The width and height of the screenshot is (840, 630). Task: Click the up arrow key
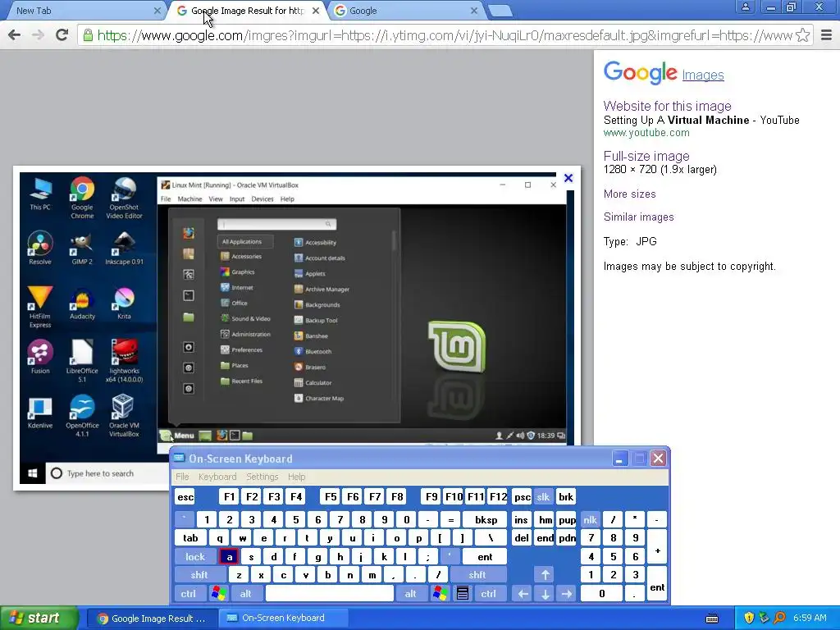pos(546,575)
